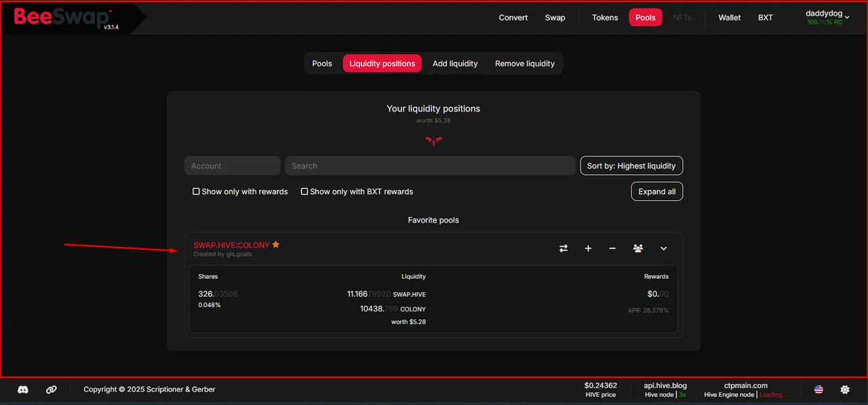Click into the Account input field

(x=233, y=166)
